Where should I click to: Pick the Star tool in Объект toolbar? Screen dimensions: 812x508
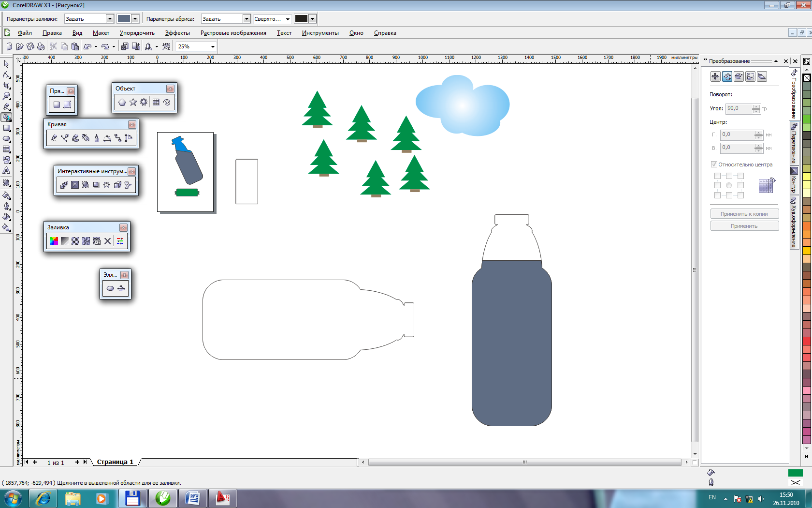pyautogui.click(x=133, y=102)
